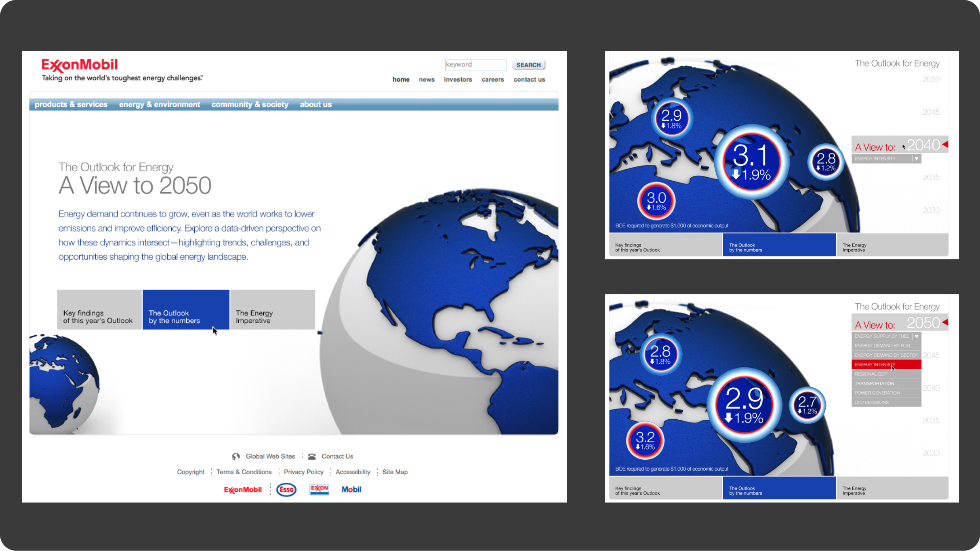Open Accessibility footer link
This screenshot has width=980, height=551.
click(x=353, y=472)
